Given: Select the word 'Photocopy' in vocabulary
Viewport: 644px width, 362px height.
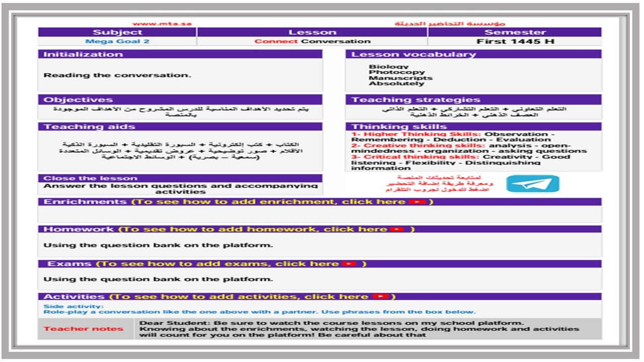Looking at the screenshot, I should coord(397,72).
